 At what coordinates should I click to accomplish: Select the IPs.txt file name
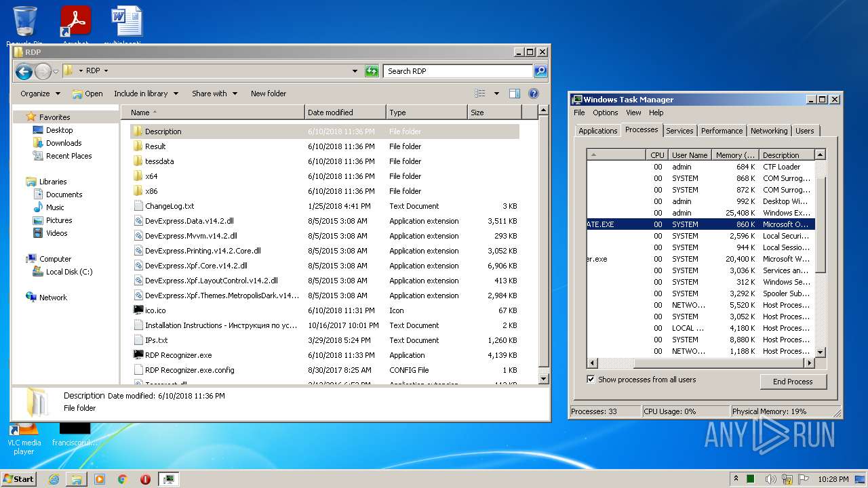click(x=156, y=340)
